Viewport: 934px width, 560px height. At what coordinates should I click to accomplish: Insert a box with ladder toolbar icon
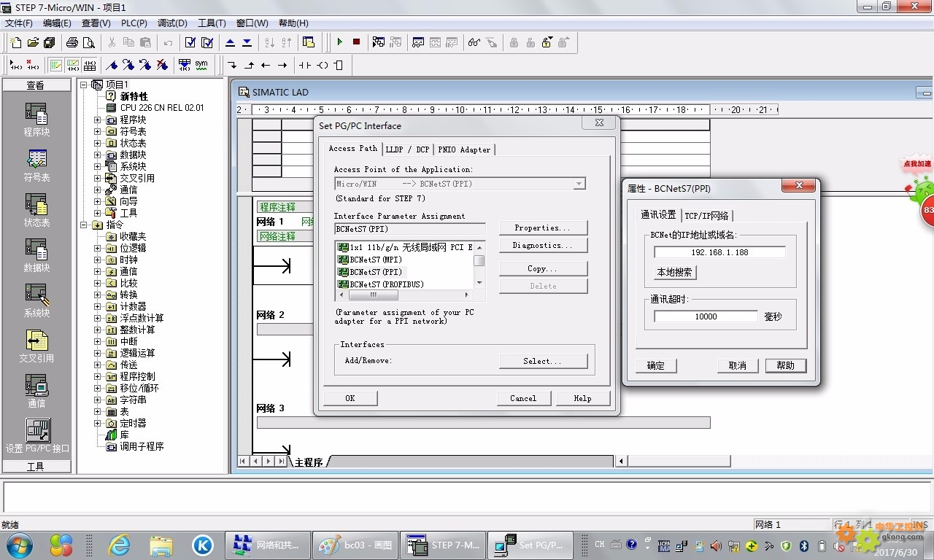click(339, 65)
